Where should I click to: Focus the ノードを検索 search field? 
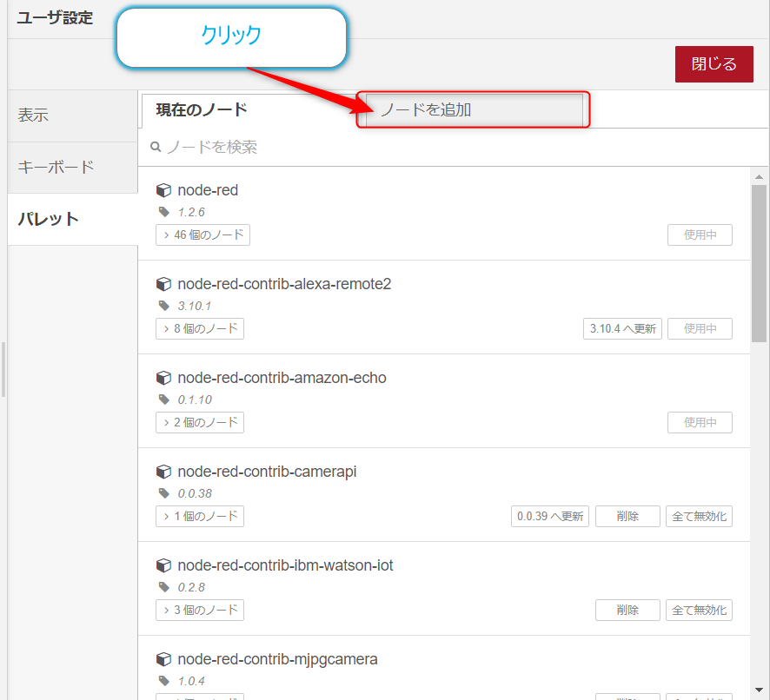click(x=452, y=147)
